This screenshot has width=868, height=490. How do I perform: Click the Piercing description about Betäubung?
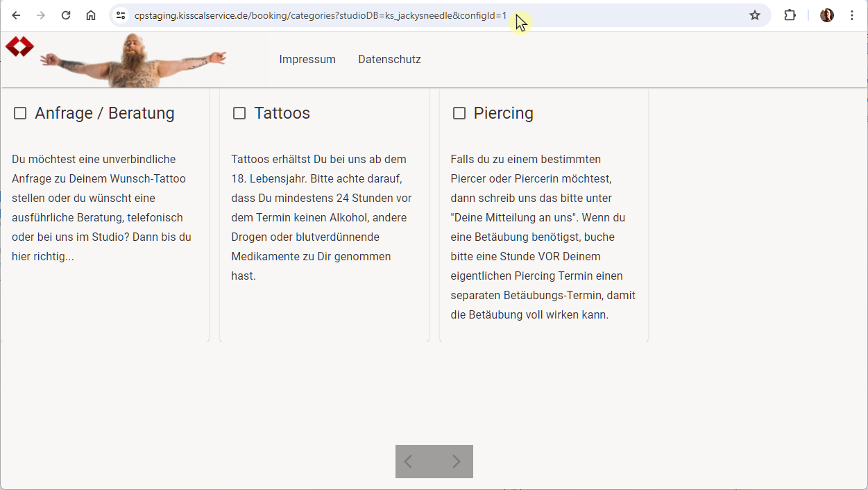point(543,237)
